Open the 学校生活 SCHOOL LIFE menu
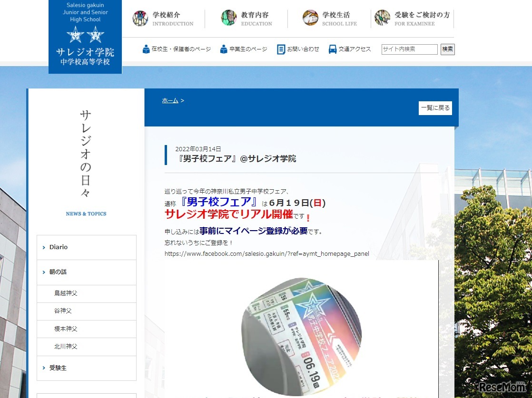Image resolution: width=532 pixels, height=398 pixels. tap(339, 19)
